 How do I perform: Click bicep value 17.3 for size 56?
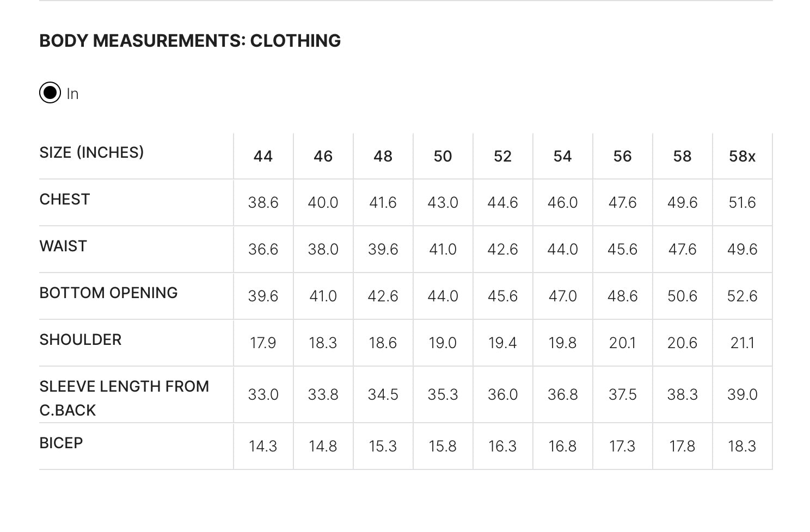coord(622,447)
